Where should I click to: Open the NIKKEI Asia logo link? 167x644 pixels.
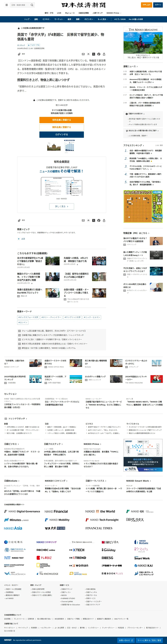pos(13,528)
